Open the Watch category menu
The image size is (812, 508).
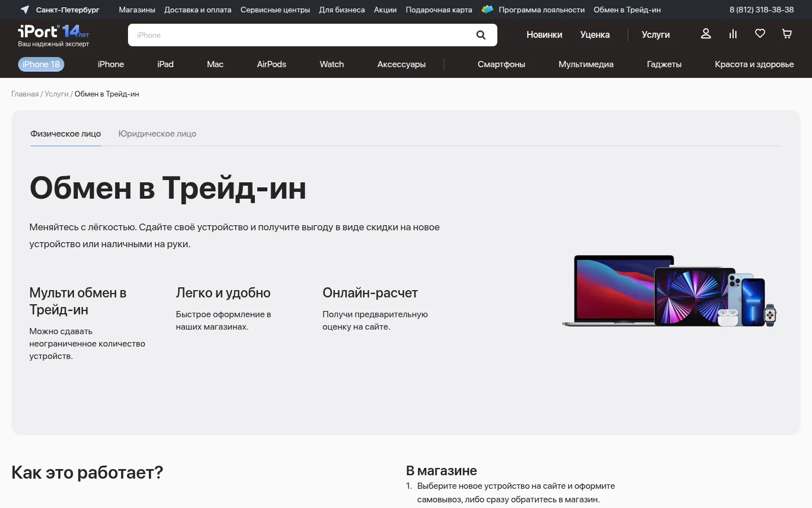[x=332, y=64]
